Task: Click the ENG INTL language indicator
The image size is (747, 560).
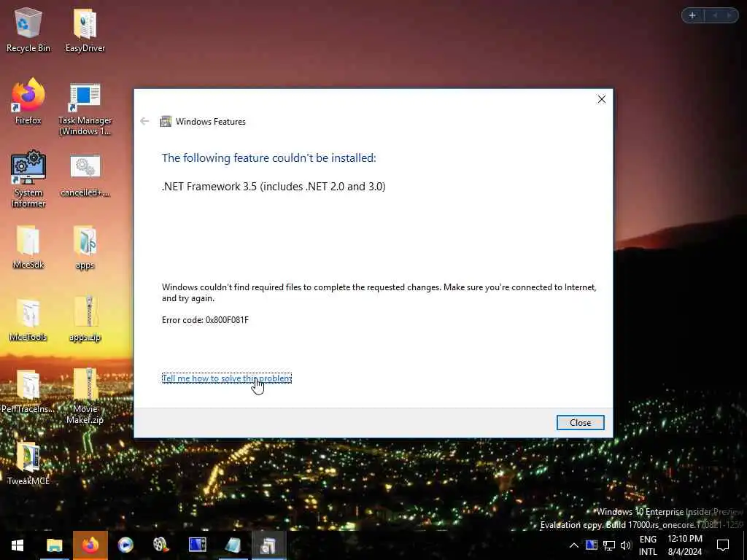Action: (648, 545)
